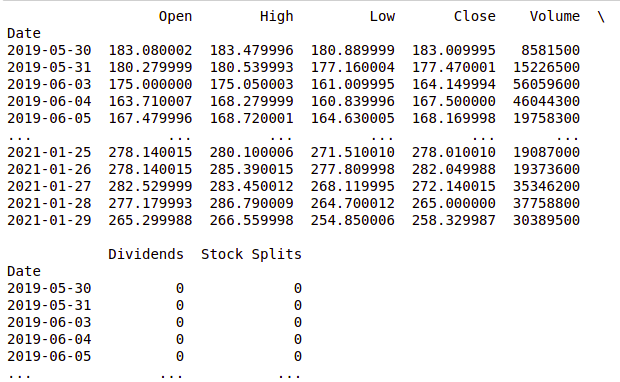Viewport: 620px width, 382px height.
Task: Click date 2021-01-26 in the table
Action: coord(49,169)
